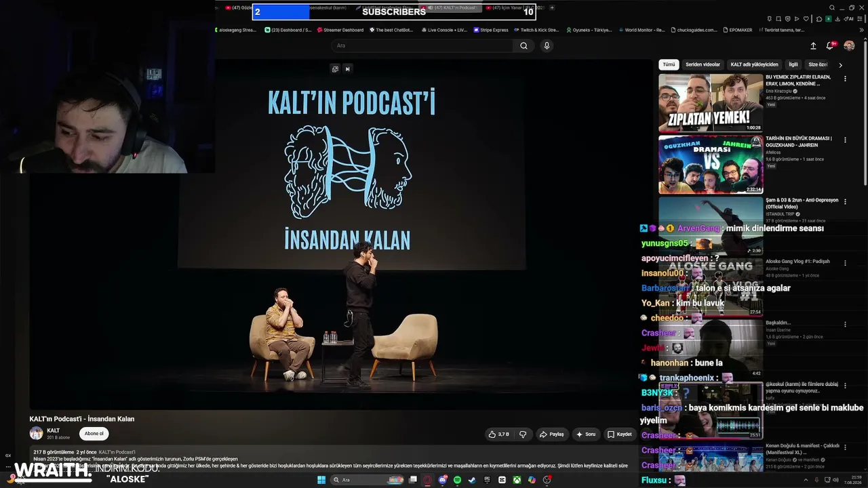The height and width of the screenshot is (488, 868).
Task: Share the video via Paylaş
Action: click(x=551, y=434)
